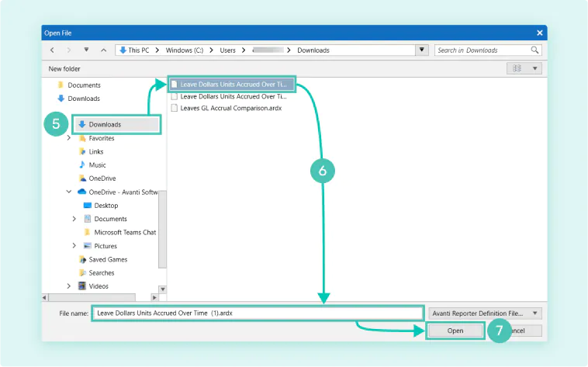
Task: Click Documents icon under OneDrive - Avanti
Action: coord(88,219)
